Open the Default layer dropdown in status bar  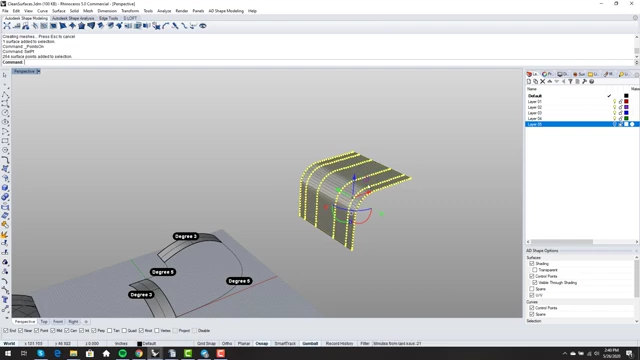[x=147, y=344]
